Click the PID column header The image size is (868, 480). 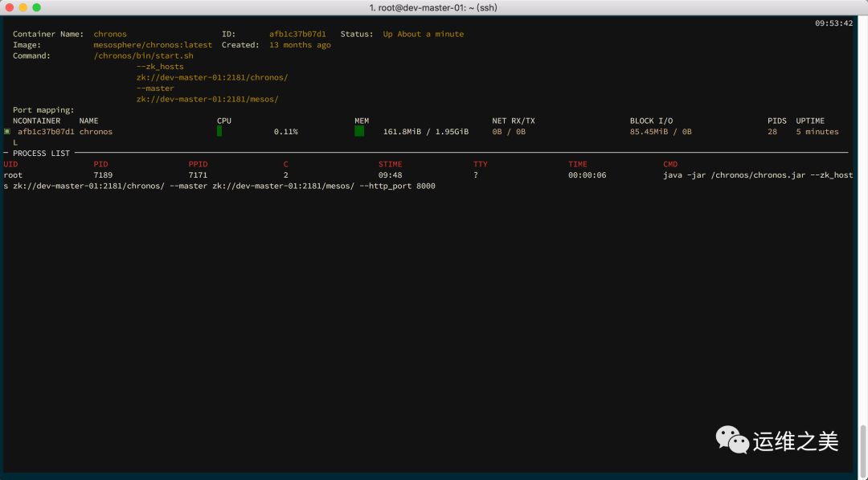pyautogui.click(x=100, y=165)
